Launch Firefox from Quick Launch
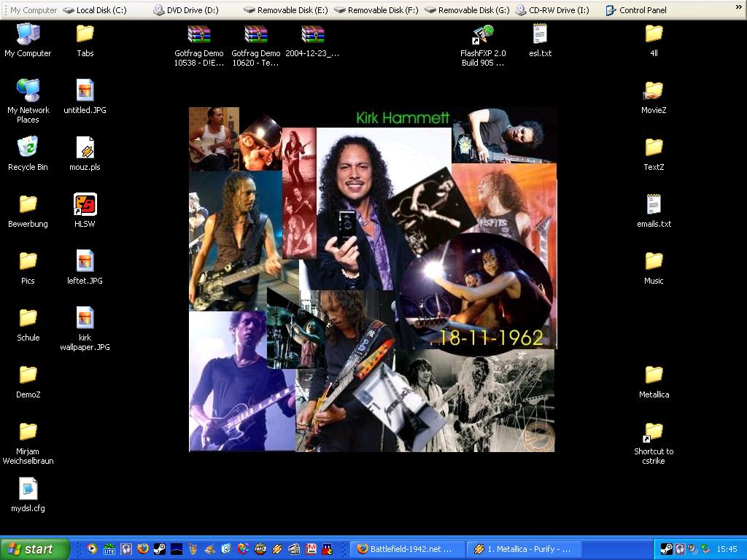Screen dimensions: 747x560 142,549
